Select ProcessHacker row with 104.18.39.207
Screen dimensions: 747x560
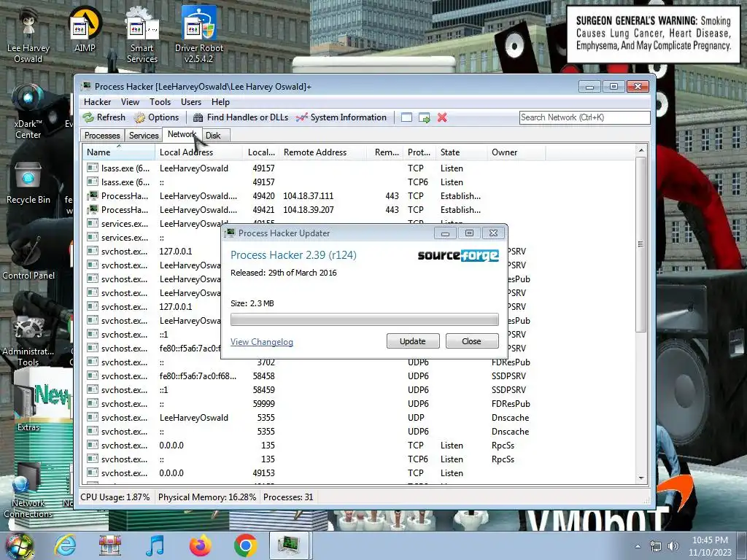click(359, 209)
